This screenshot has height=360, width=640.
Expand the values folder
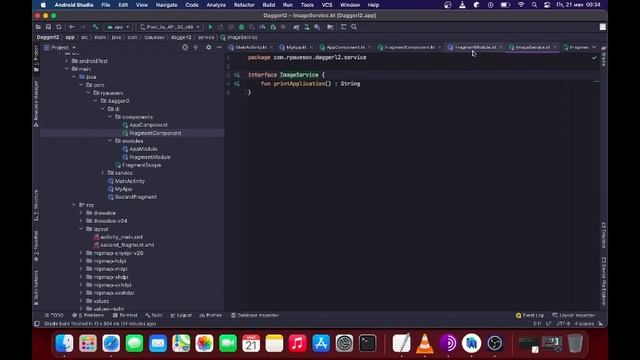click(x=81, y=301)
